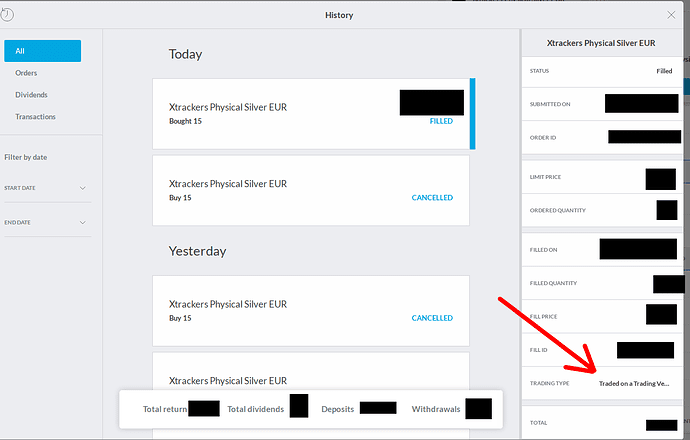The image size is (690, 440).
Task: Open yesterday's first cancelled Buy 15 order
Action: pyautogui.click(x=311, y=311)
